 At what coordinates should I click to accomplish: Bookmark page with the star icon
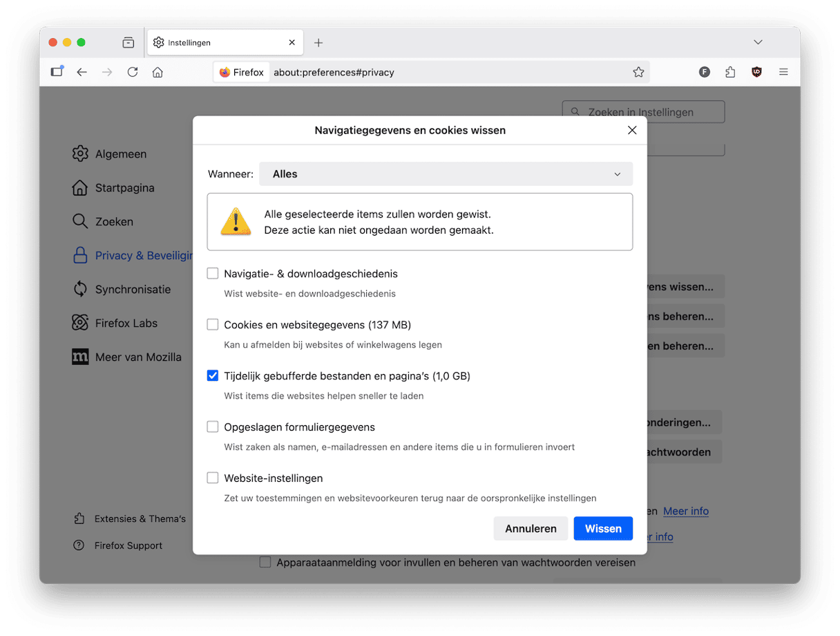[x=638, y=72]
